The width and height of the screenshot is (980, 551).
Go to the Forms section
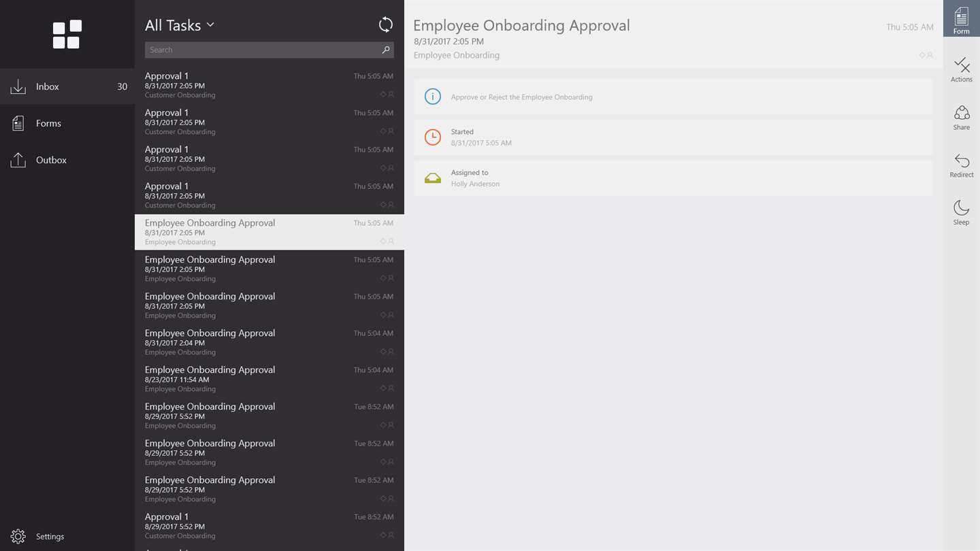(x=67, y=123)
